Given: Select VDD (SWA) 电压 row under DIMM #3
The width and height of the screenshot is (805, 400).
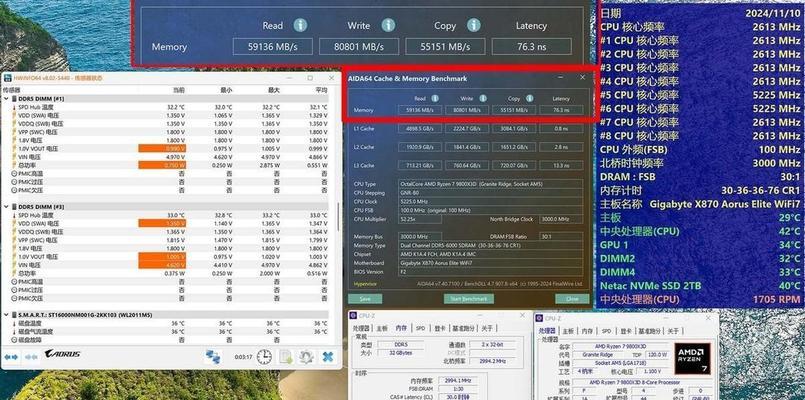Looking at the screenshot, I should click(x=165, y=223).
